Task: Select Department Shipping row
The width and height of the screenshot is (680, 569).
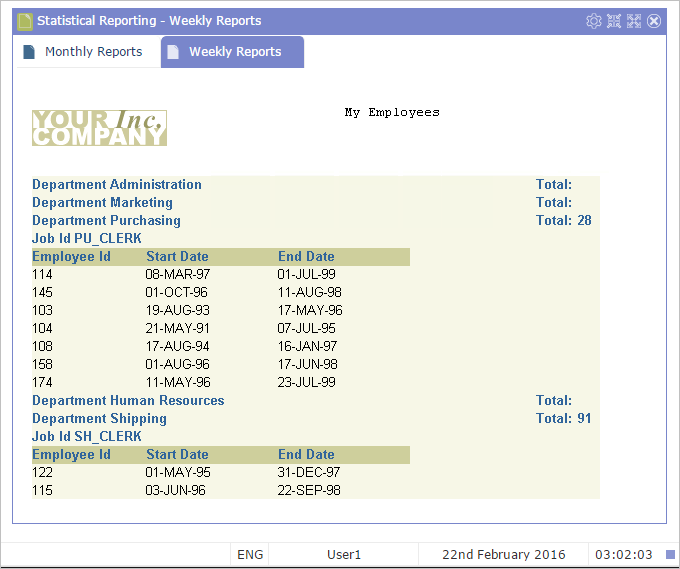Action: pos(316,419)
